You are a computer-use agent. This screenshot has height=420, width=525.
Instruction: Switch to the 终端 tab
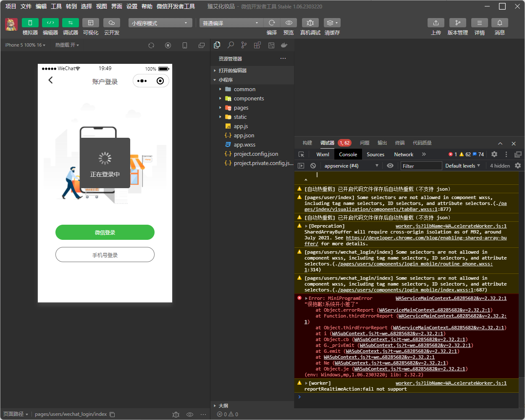400,143
